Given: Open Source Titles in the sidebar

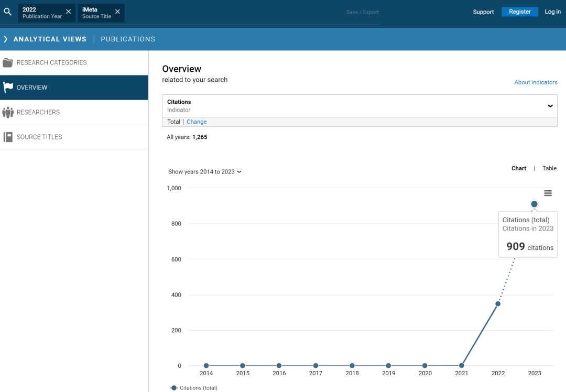Looking at the screenshot, I should 74,137.
